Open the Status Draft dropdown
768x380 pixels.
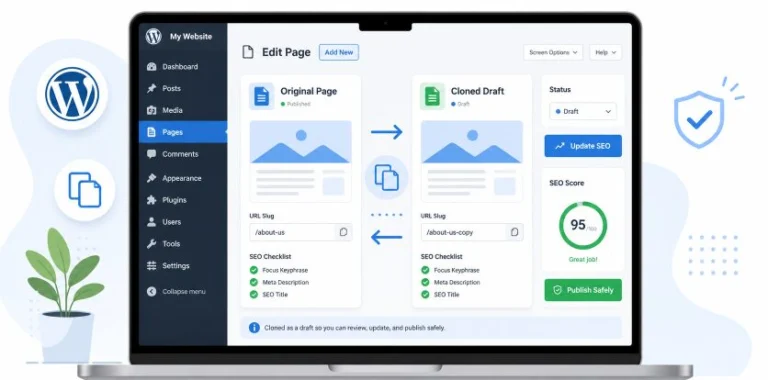(583, 111)
